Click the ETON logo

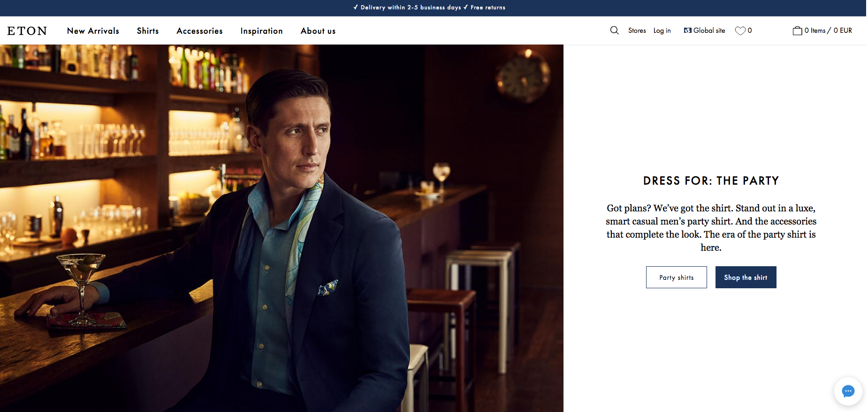(x=27, y=31)
